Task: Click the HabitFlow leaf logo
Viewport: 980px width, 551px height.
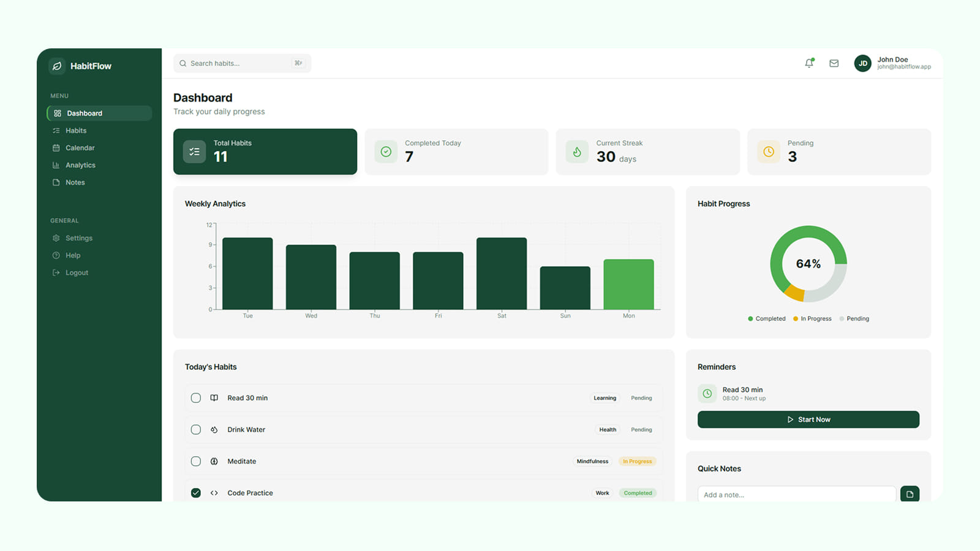Action: tap(57, 66)
